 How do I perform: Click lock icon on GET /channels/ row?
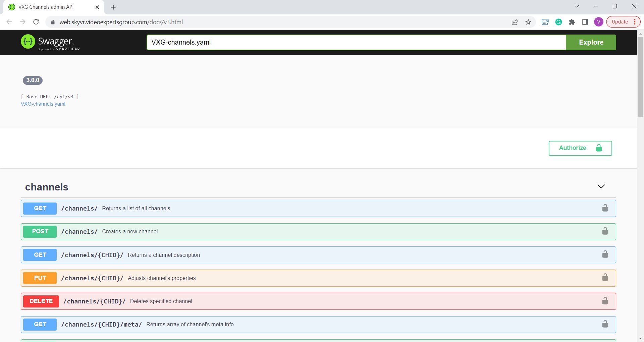click(605, 208)
